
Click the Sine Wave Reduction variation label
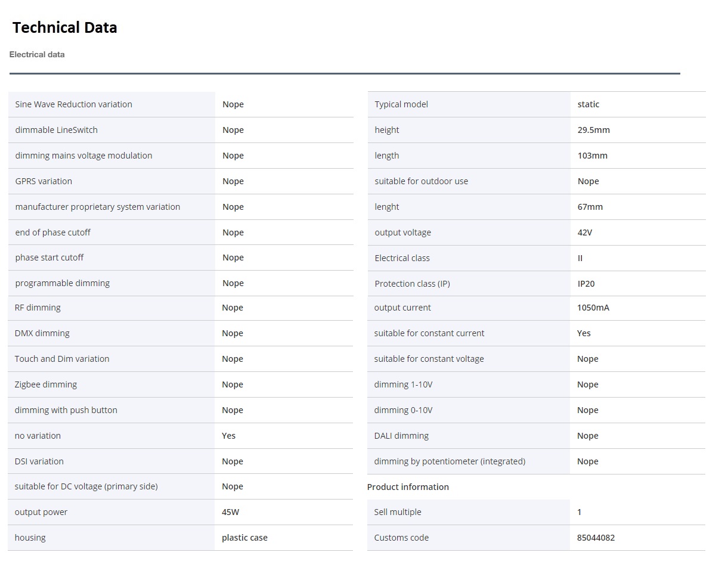pyautogui.click(x=73, y=104)
